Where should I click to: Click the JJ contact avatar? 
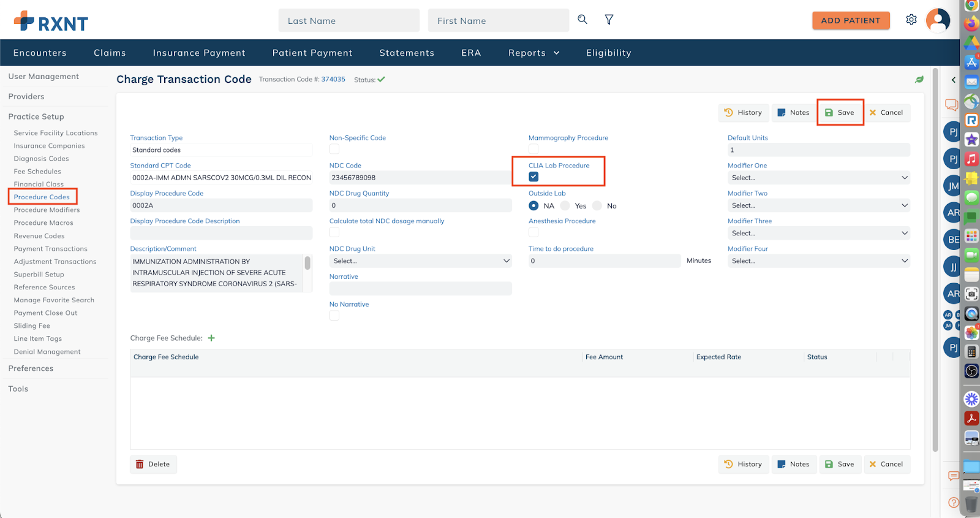tap(952, 267)
